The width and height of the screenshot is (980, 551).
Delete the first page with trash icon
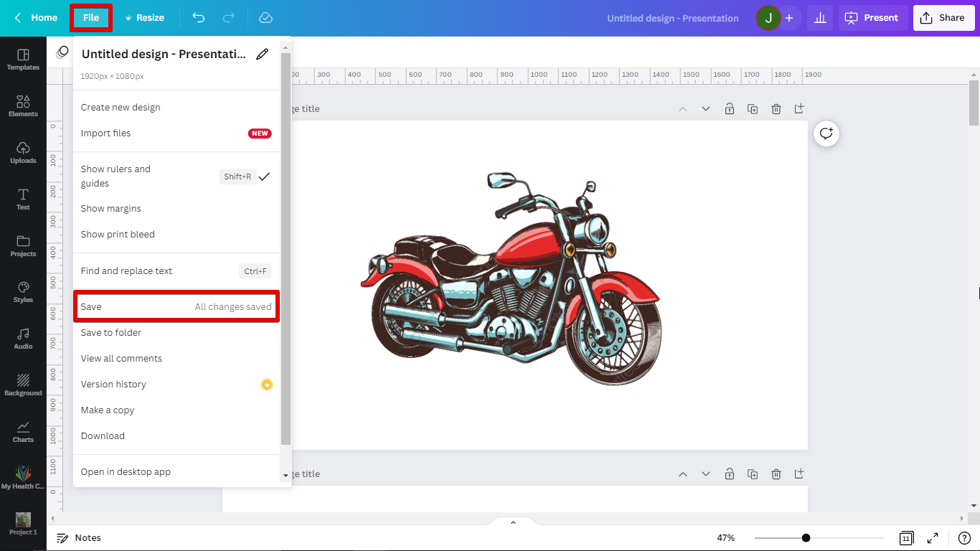[x=776, y=109]
